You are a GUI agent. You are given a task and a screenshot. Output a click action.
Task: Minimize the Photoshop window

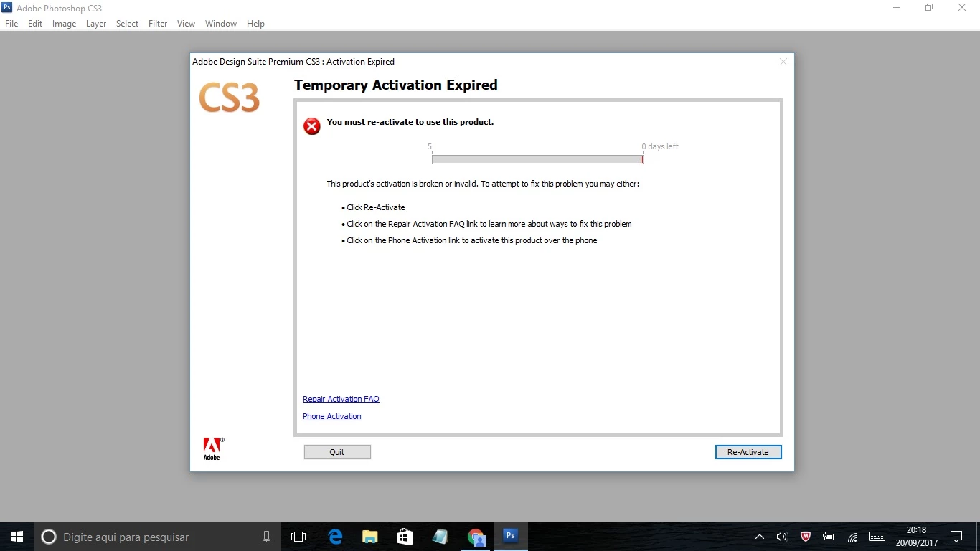tap(897, 8)
